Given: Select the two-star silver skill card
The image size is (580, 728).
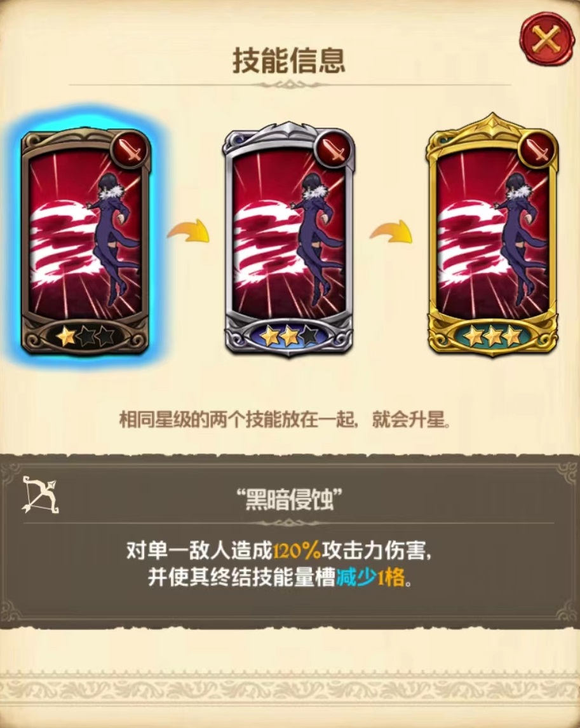Looking at the screenshot, I should [288, 239].
